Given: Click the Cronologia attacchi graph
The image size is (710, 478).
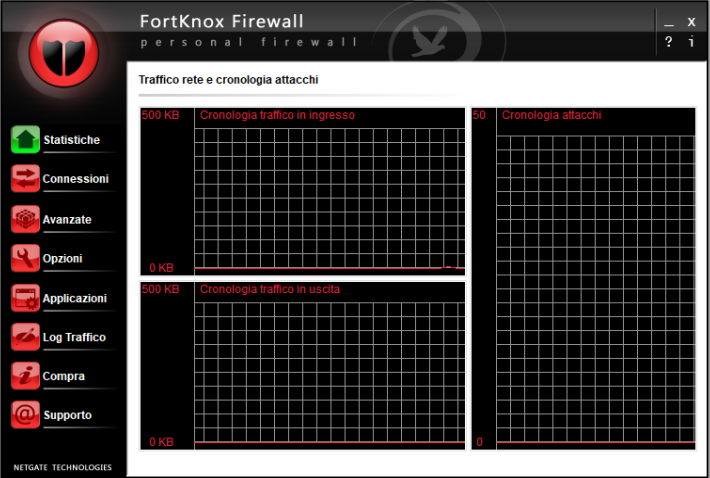Looking at the screenshot, I should [583, 278].
